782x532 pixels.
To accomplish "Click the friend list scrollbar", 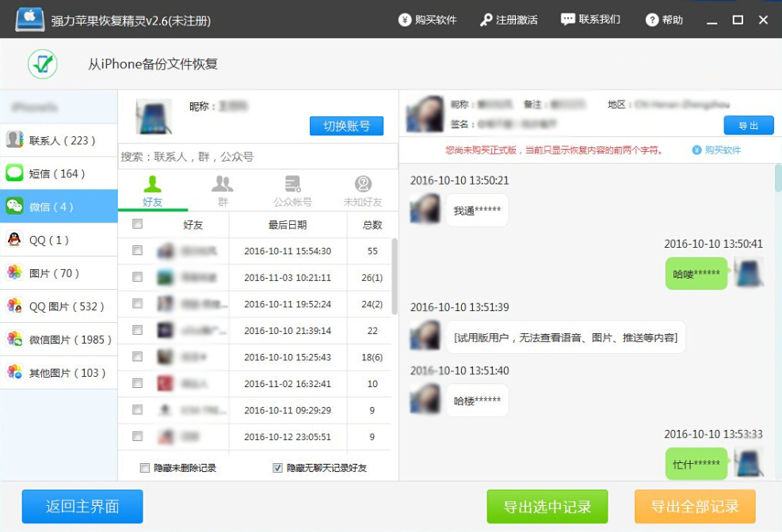I will (x=395, y=276).
